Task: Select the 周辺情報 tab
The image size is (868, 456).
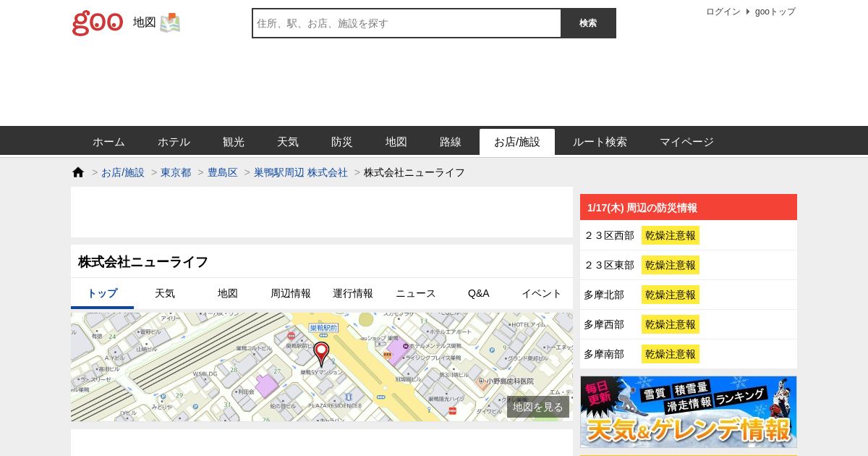Action: tap(291, 293)
